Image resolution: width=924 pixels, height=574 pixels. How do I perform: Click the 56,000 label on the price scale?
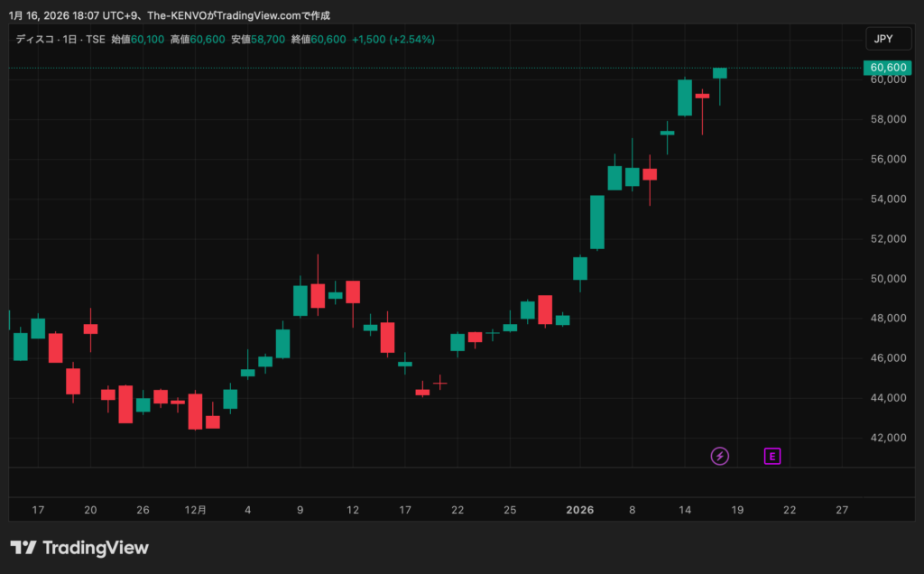(886, 160)
